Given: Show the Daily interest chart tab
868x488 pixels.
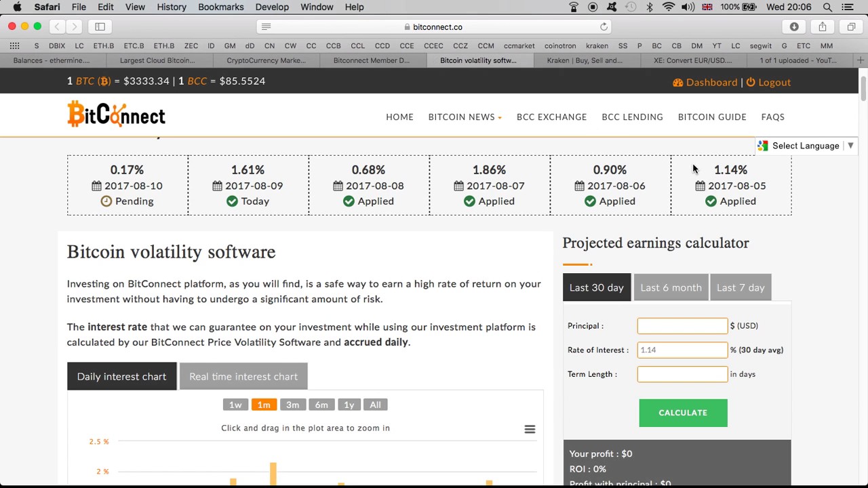Looking at the screenshot, I should point(121,376).
